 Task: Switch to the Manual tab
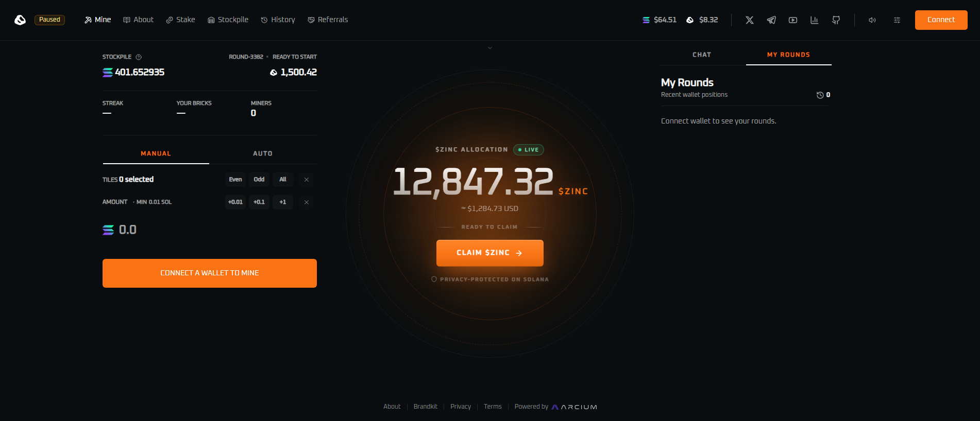pos(156,153)
